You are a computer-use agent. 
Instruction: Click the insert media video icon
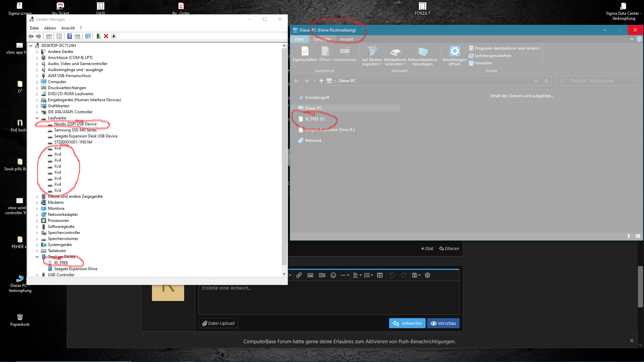322,275
